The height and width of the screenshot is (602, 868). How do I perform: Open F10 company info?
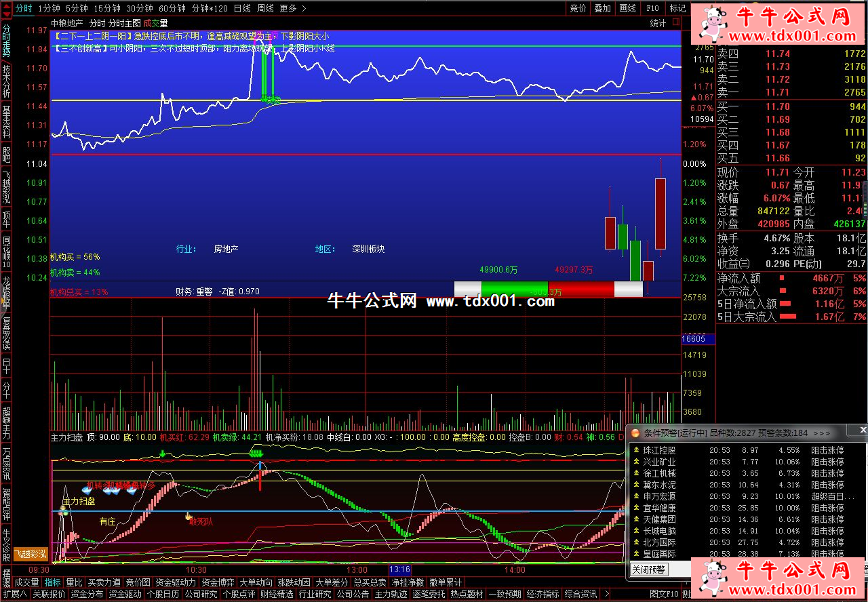[653, 8]
